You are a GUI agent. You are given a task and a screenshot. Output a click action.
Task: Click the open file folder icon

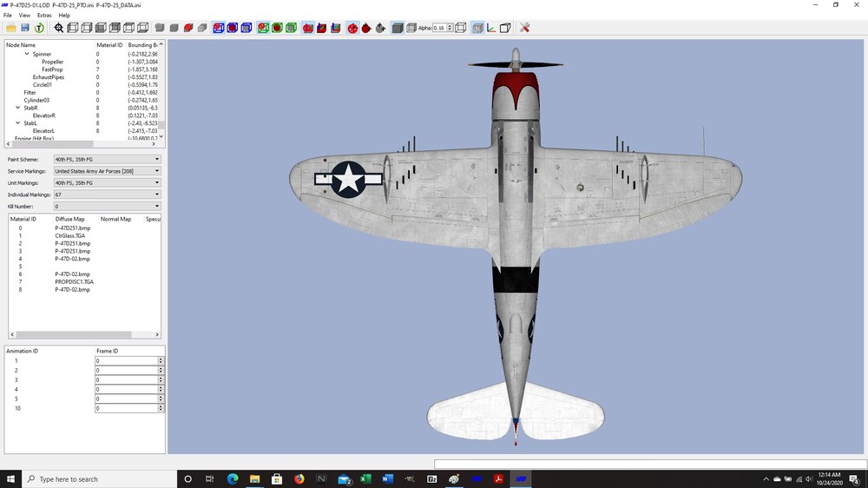coord(11,28)
